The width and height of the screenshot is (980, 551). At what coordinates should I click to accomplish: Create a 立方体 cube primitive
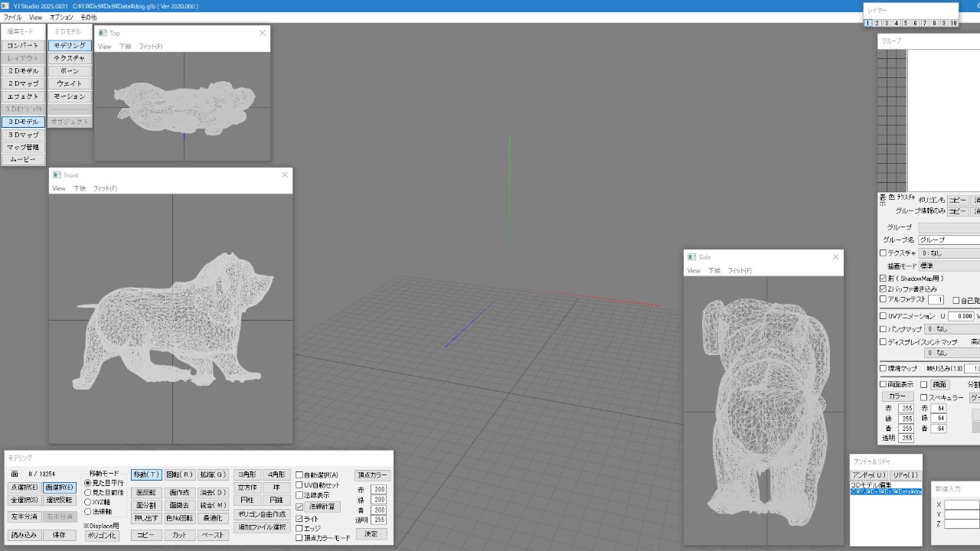pyautogui.click(x=247, y=487)
